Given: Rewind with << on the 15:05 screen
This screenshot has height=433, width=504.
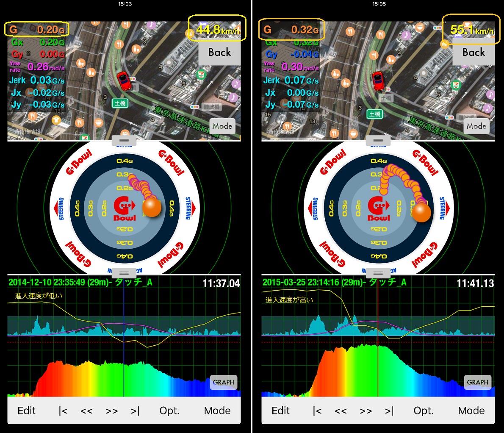Looking at the screenshot, I should click(341, 411).
